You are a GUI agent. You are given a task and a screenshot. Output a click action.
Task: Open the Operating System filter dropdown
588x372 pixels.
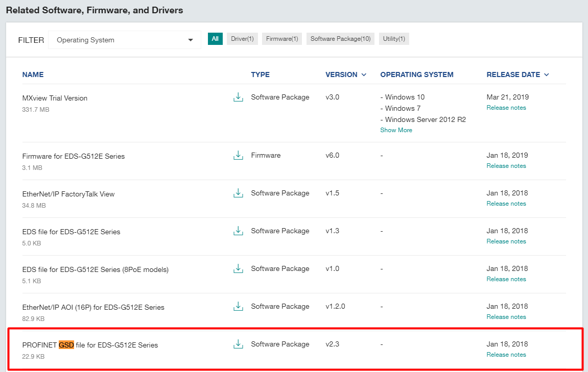point(125,40)
